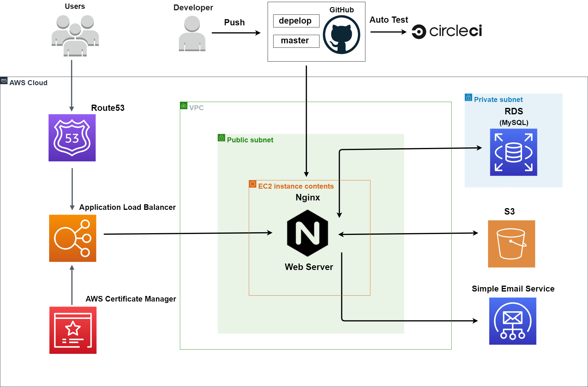The width and height of the screenshot is (588, 387).
Task: Click the Web Server text label
Action: click(309, 267)
